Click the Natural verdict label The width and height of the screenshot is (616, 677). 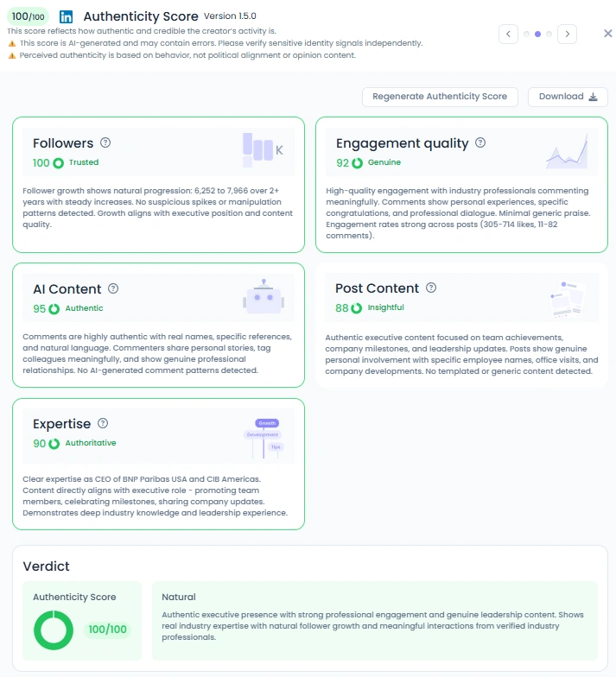point(179,597)
